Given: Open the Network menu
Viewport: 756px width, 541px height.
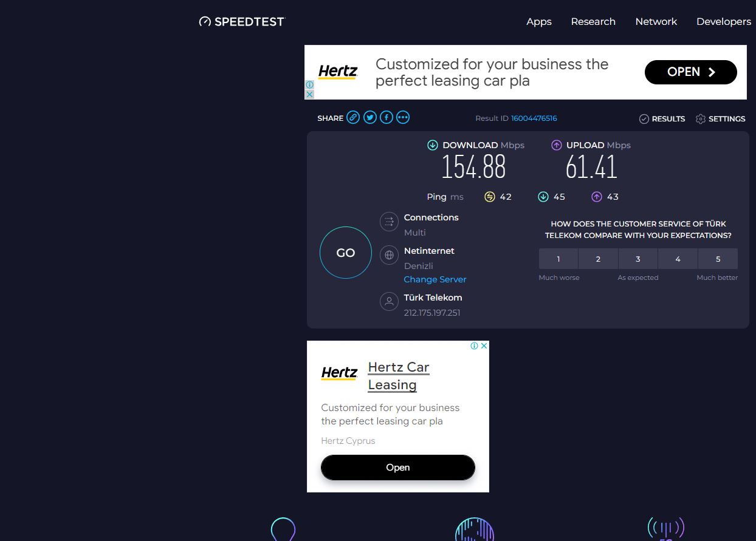Looking at the screenshot, I should click(x=656, y=22).
